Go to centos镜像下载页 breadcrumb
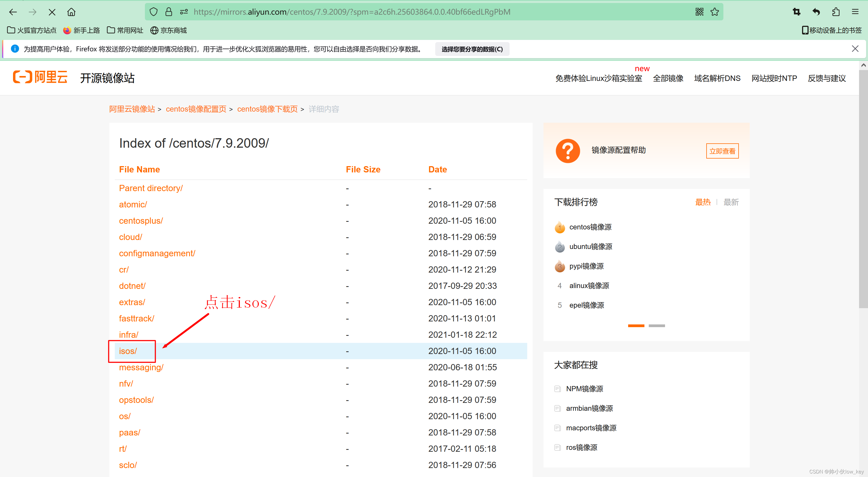Screen dimensions: 868x477 point(267,109)
